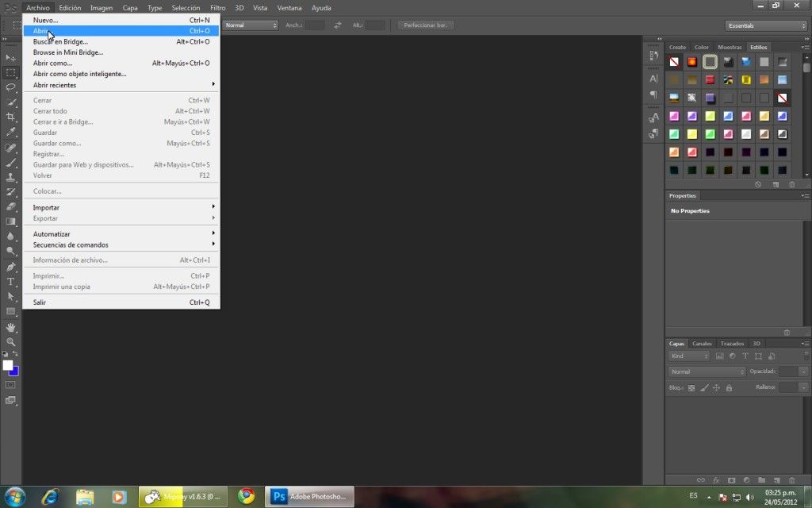This screenshot has height=508, width=812.
Task: Click the layer effects fx icon
Action: coord(716,480)
